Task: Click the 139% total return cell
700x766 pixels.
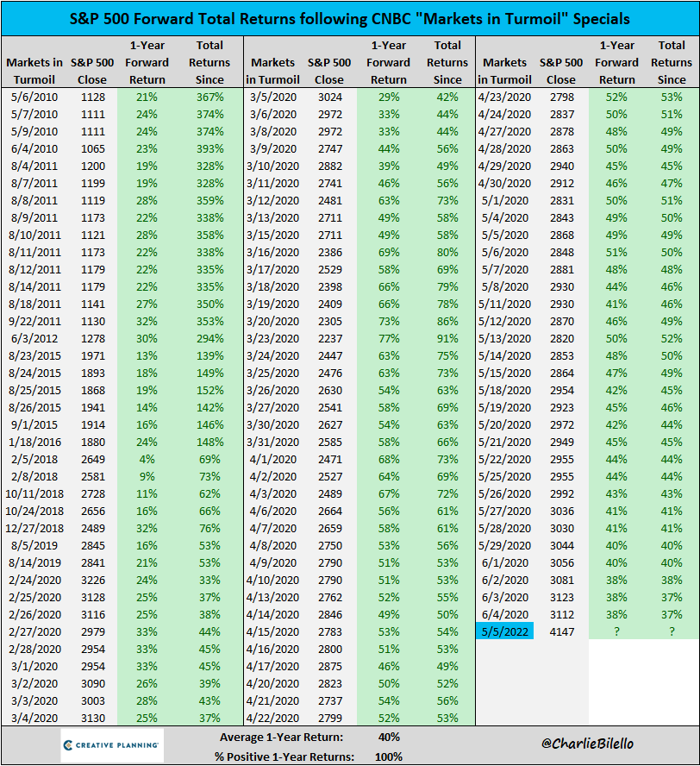Action: click(209, 356)
